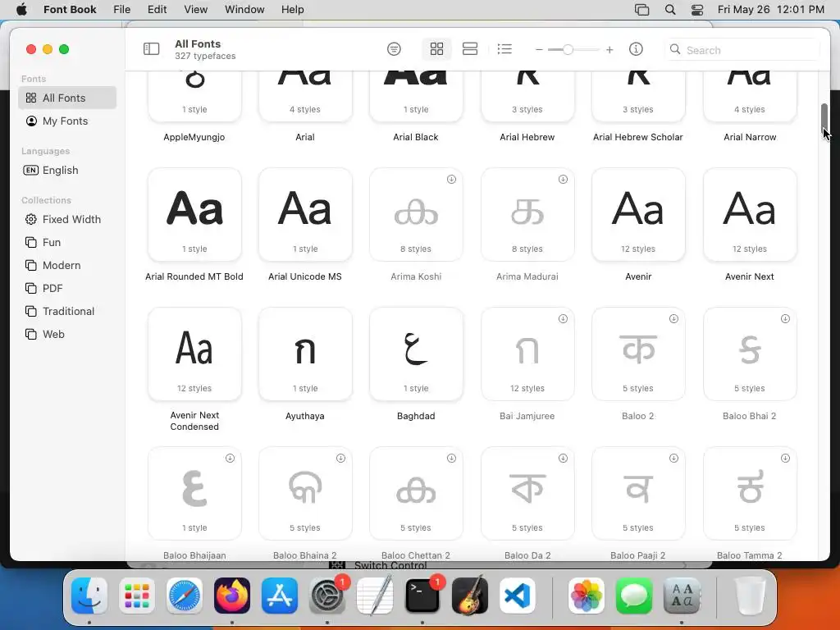Open the filter options icon in toolbar
This screenshot has width=840, height=630.
coord(394,49)
